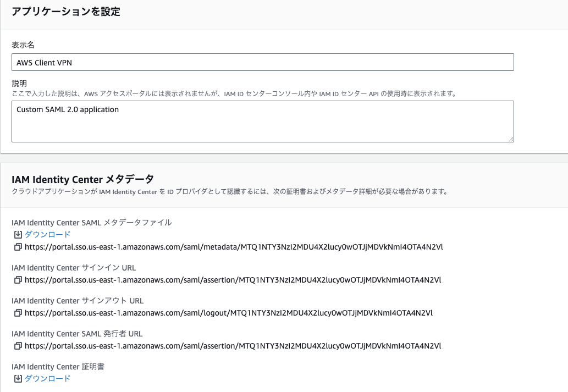Click the download icon under SAML メタデータファイル
The width and height of the screenshot is (568, 392).
coord(18,235)
